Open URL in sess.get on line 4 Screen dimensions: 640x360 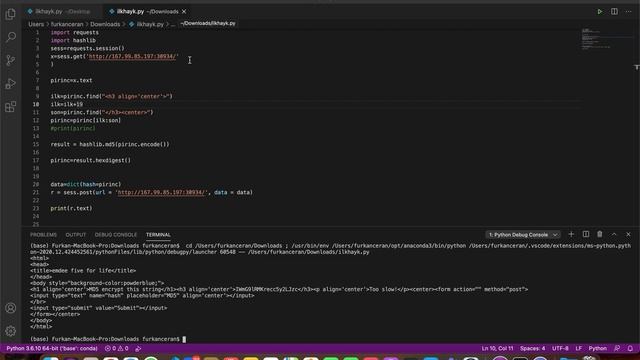tap(132, 56)
